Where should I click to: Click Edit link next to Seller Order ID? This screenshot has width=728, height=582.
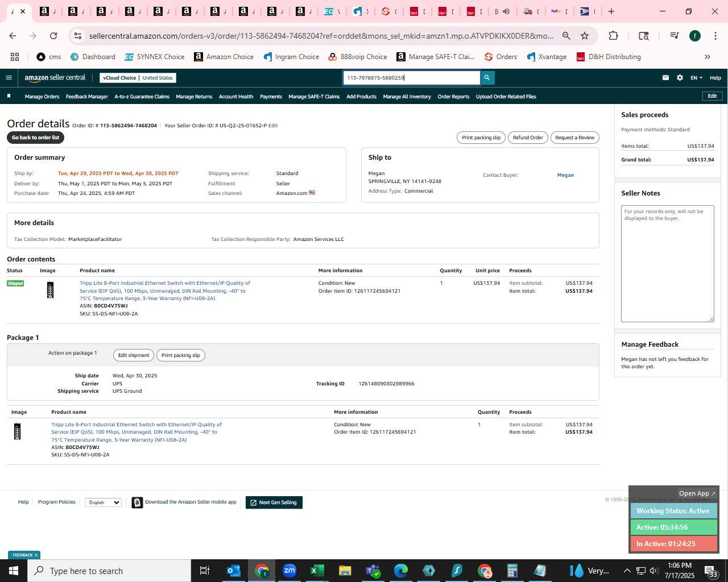pos(273,126)
